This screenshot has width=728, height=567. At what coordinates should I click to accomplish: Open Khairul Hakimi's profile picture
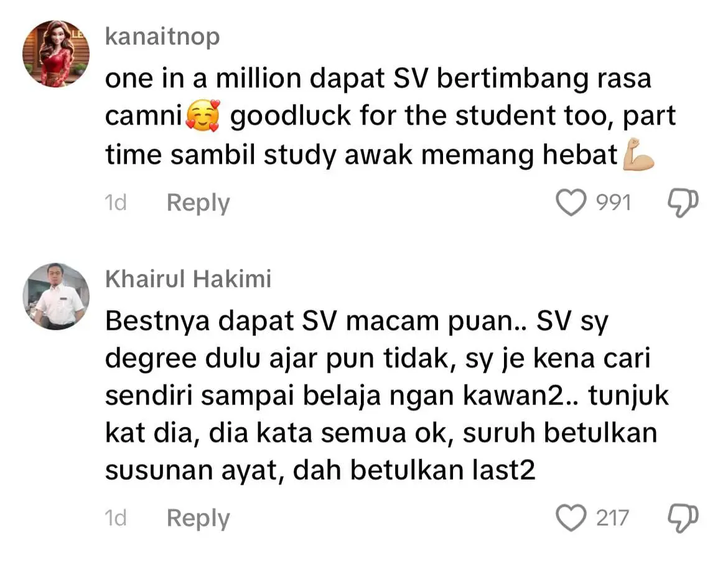56,296
